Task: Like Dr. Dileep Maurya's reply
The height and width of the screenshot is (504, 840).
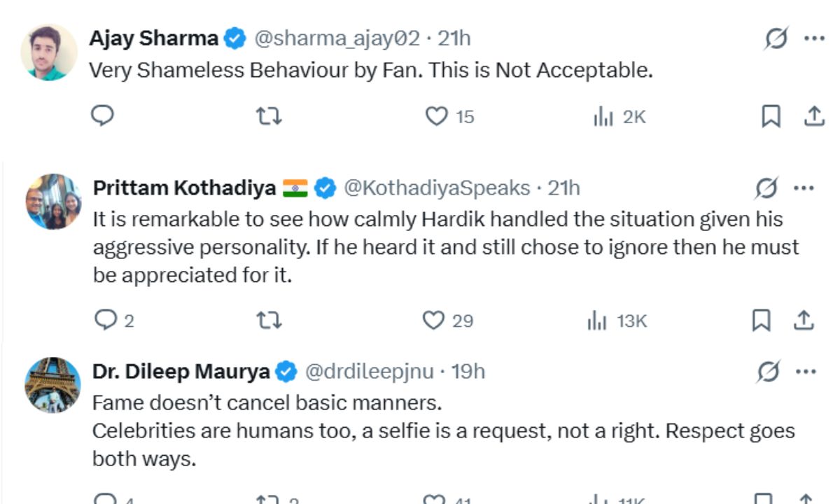Action: point(433,499)
